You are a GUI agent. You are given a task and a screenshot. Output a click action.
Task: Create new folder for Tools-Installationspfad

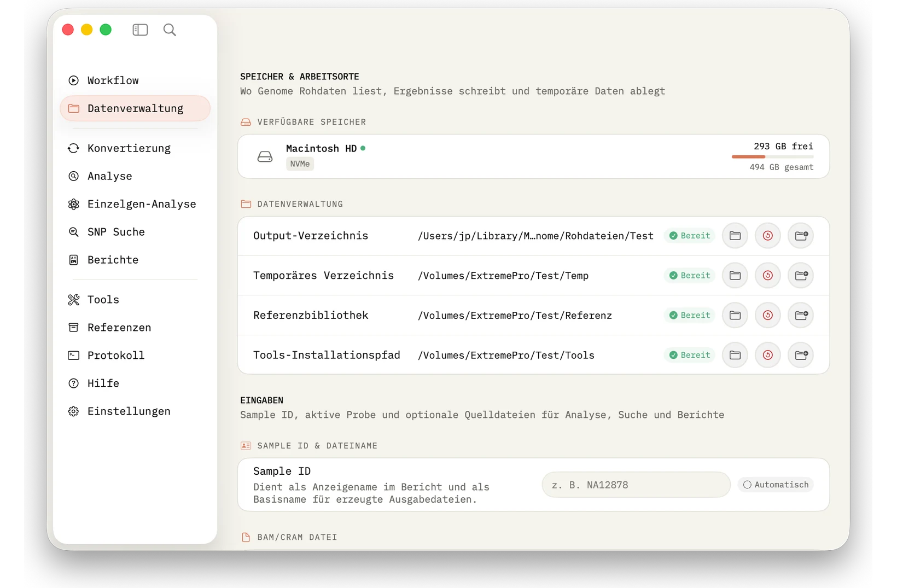tap(801, 355)
